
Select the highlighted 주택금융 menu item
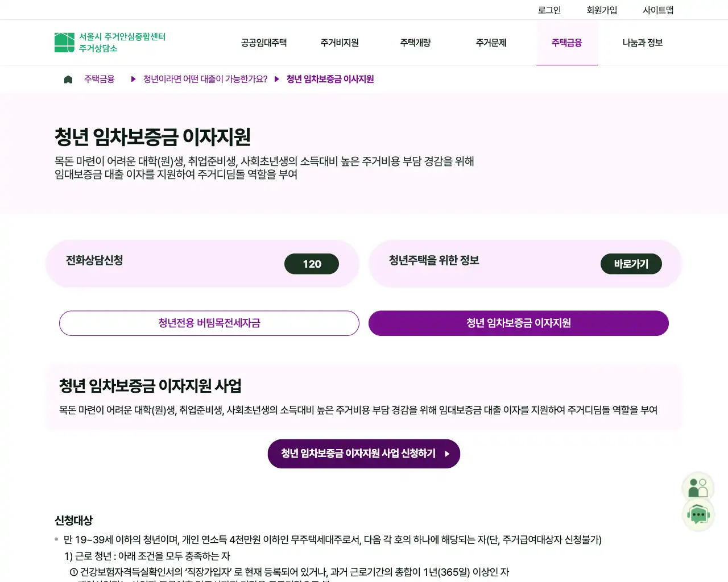tap(567, 42)
